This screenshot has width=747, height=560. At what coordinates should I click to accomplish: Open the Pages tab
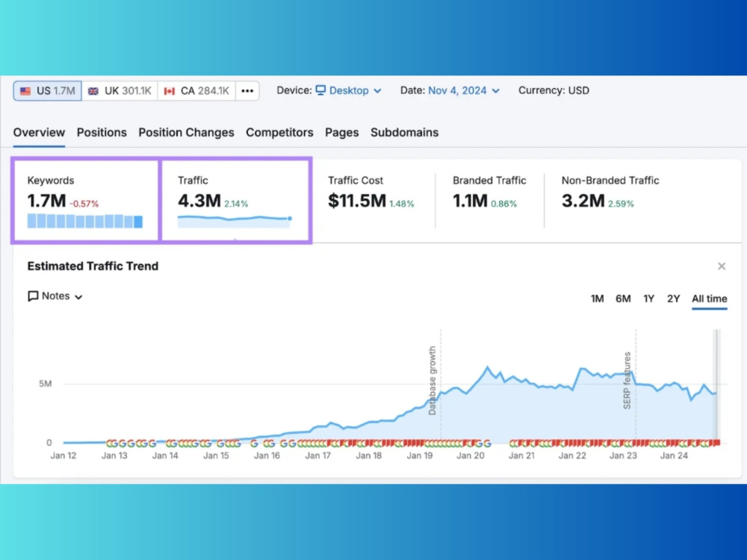tap(341, 132)
